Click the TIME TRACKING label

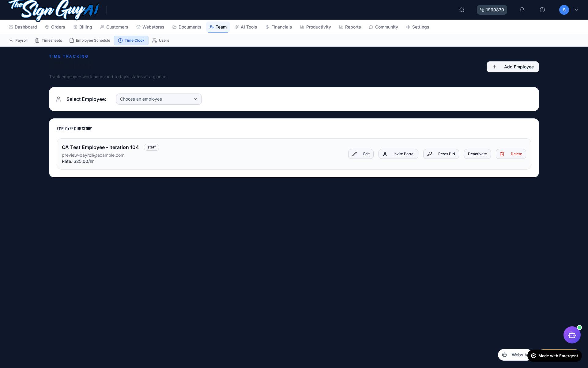coord(69,56)
